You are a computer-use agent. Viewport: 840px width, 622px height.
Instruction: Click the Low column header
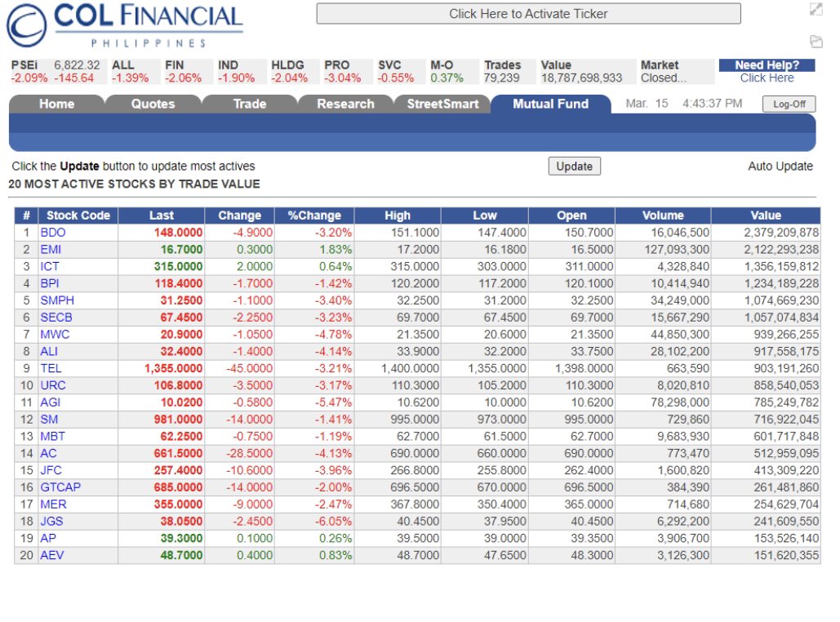[485, 215]
